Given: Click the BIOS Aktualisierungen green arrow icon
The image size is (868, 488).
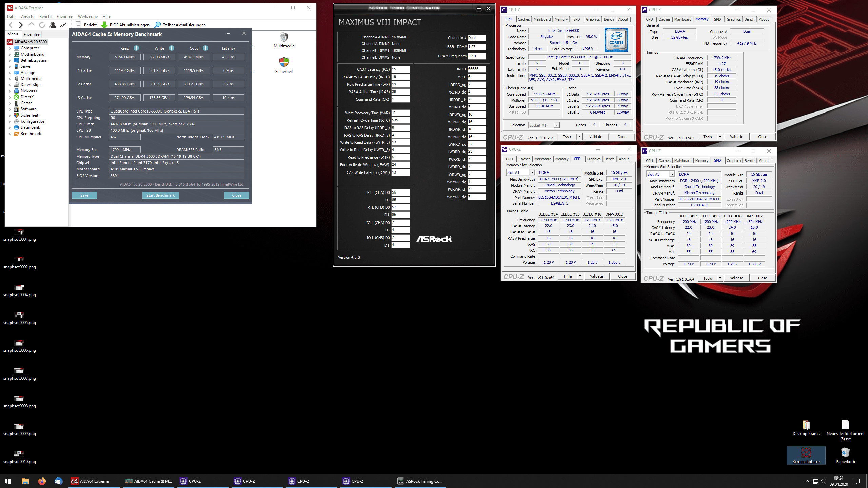Looking at the screenshot, I should coord(104,25).
